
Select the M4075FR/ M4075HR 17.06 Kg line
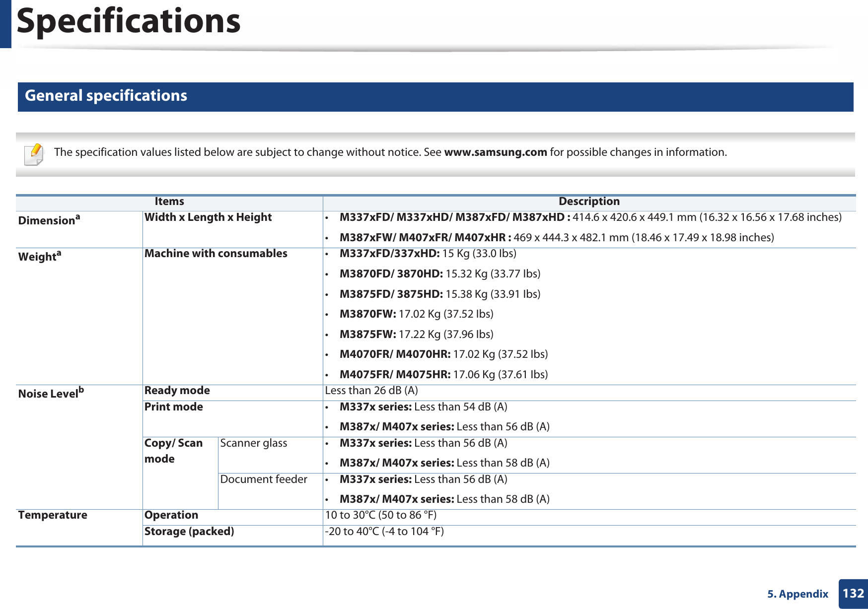(444, 375)
